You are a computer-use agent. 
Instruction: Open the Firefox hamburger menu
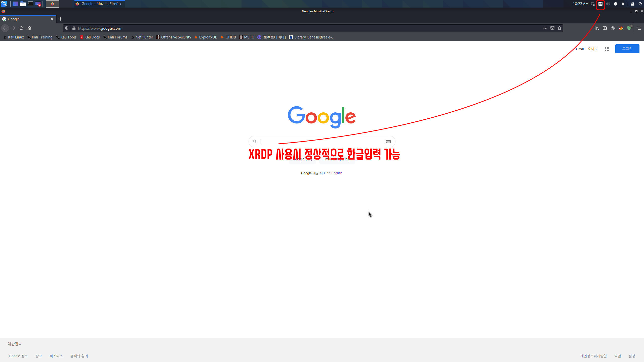coord(639,28)
